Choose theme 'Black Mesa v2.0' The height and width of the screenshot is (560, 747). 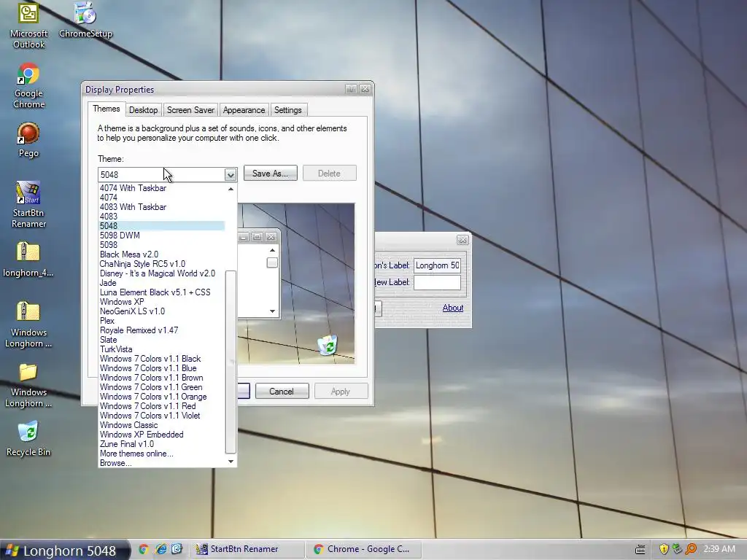pos(161,254)
